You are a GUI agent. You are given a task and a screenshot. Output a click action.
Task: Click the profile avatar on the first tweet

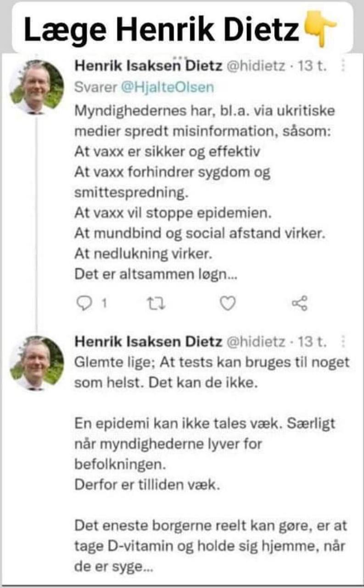[37, 87]
